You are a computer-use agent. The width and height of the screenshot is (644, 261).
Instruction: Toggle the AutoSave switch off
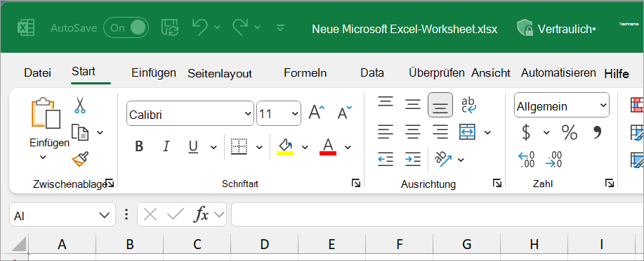pos(126,28)
